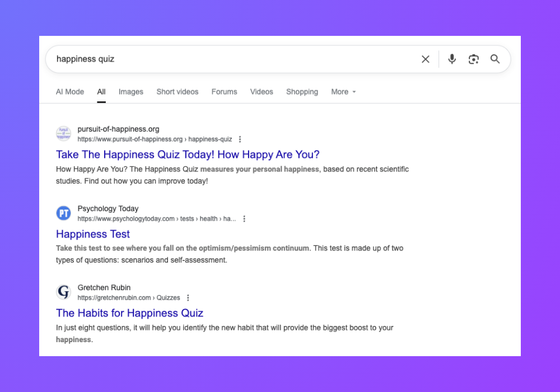
Task: Open the Shopping tab
Action: coord(302,92)
